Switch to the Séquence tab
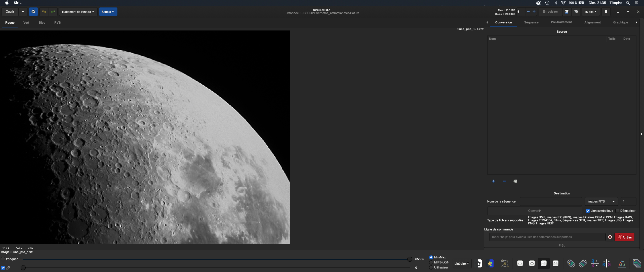Image resolution: width=644 pixels, height=272 pixels. point(531,22)
